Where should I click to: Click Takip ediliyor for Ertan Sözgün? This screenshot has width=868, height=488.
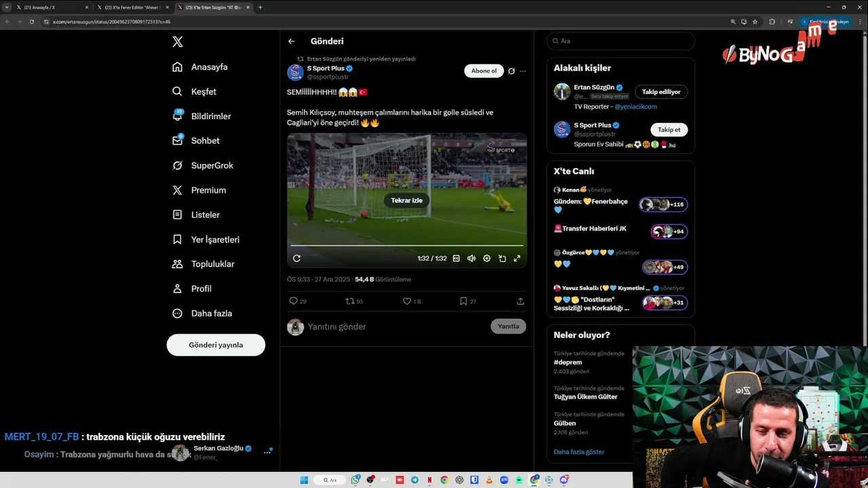[661, 92]
